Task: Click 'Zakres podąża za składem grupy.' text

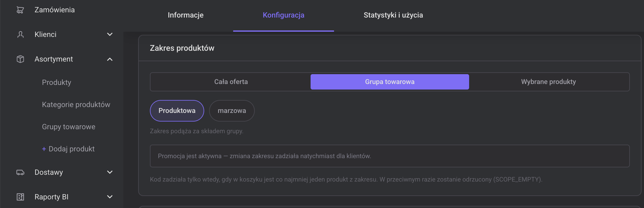Action: [196, 131]
